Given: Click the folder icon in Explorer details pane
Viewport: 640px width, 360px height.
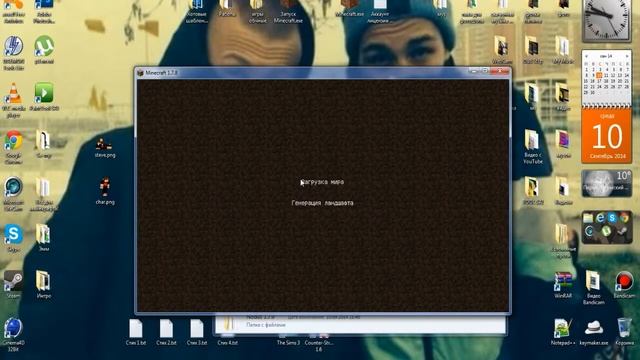Looking at the screenshot, I should point(229,323).
